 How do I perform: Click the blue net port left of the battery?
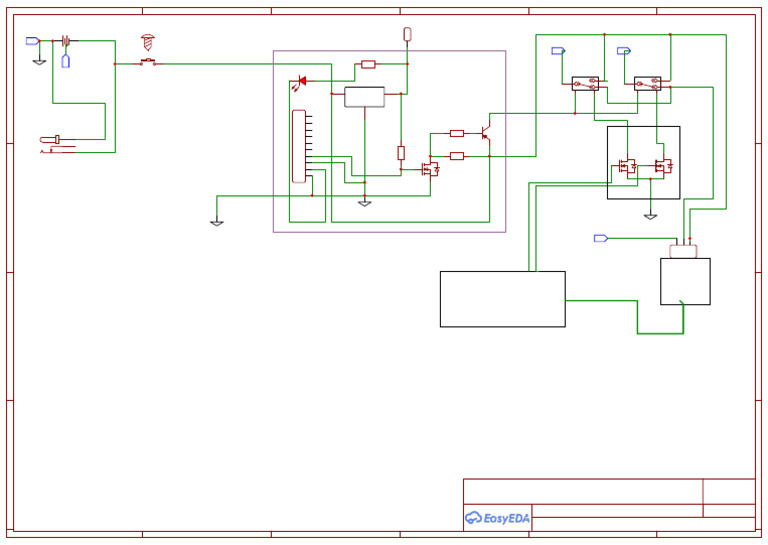tap(32, 41)
